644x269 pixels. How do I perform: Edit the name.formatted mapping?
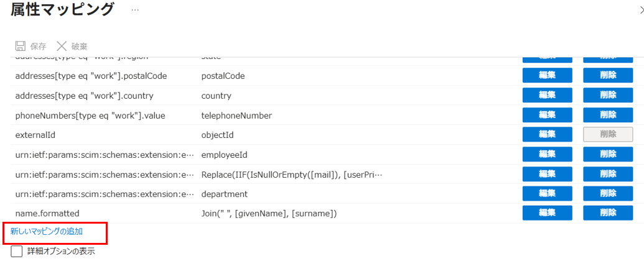click(x=547, y=213)
